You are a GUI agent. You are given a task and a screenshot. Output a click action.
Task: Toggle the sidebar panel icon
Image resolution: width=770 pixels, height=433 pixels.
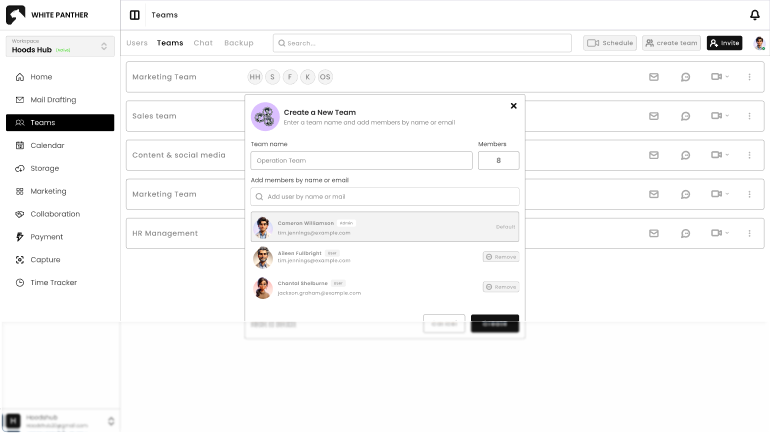(135, 15)
